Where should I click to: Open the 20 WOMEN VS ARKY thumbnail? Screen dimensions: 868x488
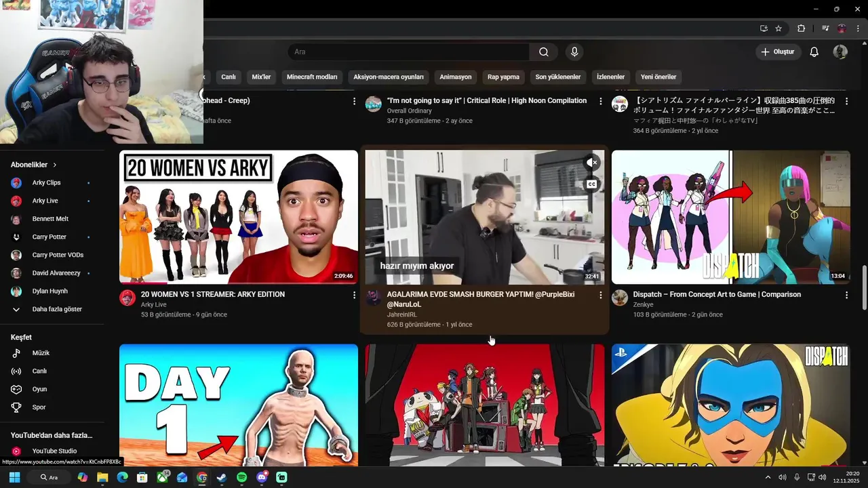[x=239, y=217]
